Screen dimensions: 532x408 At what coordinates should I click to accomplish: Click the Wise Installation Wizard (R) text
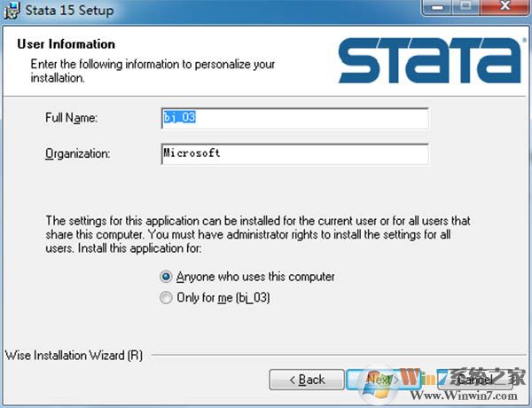tap(73, 356)
